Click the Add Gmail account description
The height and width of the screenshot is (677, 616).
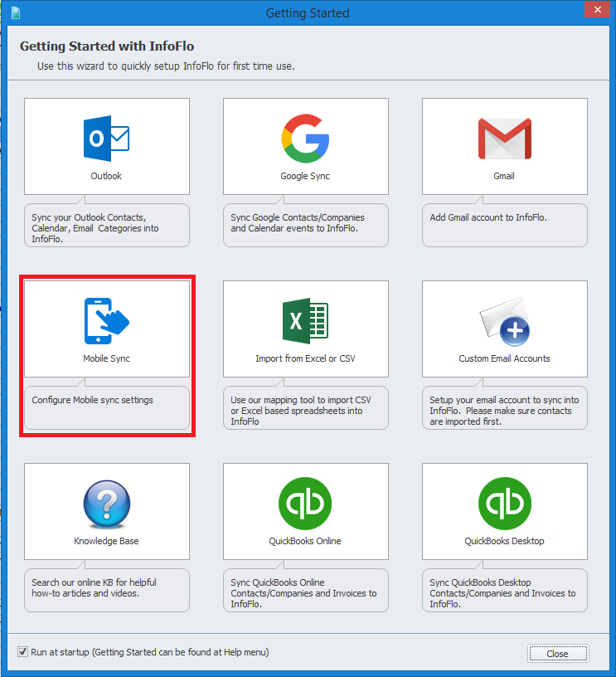pos(487,218)
